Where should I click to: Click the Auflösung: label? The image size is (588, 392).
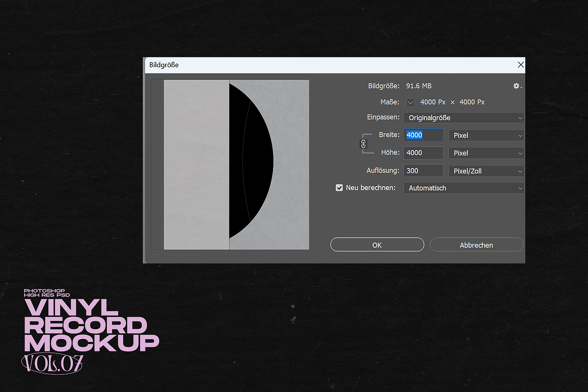click(383, 171)
